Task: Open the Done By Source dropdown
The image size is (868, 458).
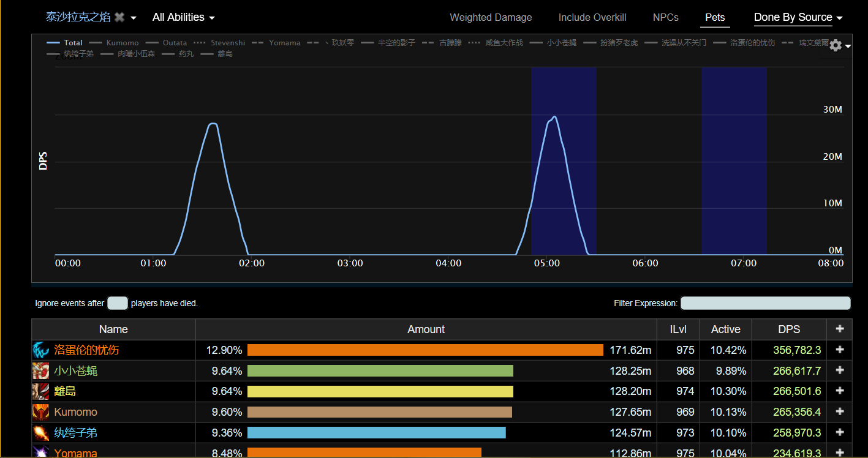Action: coord(798,17)
